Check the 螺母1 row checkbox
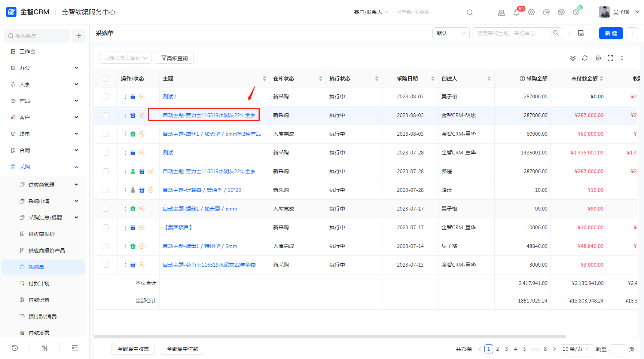The height and width of the screenshot is (359, 644). 106,246
